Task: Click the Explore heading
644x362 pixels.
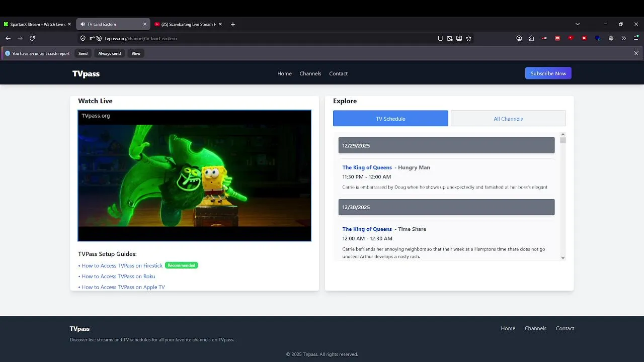Action: [x=345, y=101]
